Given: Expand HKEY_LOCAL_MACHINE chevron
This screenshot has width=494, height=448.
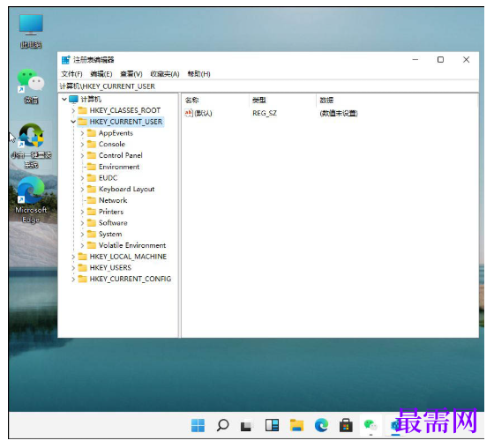Looking at the screenshot, I should [73, 257].
